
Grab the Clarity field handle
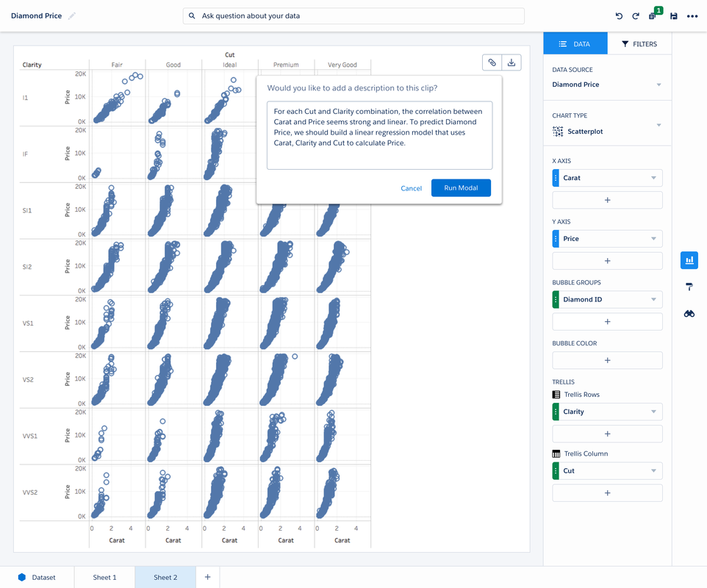(x=556, y=412)
